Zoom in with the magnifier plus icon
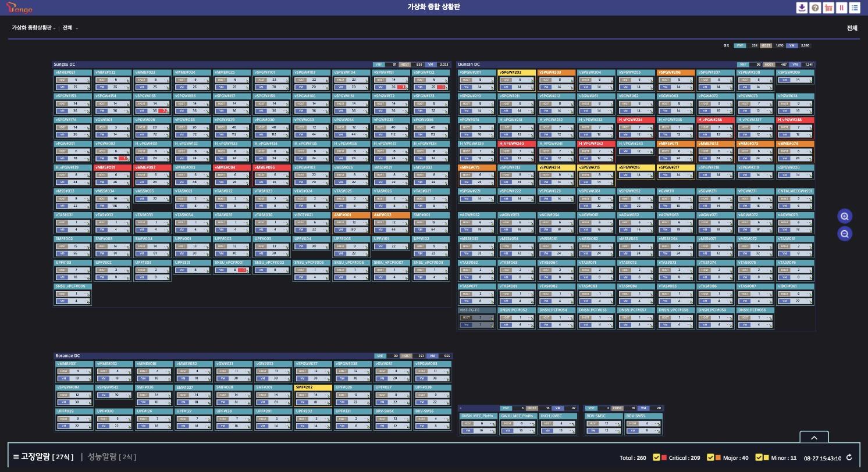Image resolution: width=868 pixels, height=472 pixels. point(845,216)
